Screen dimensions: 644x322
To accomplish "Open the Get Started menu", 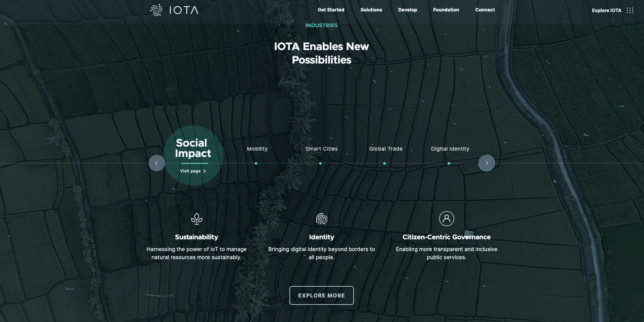I will point(331,10).
